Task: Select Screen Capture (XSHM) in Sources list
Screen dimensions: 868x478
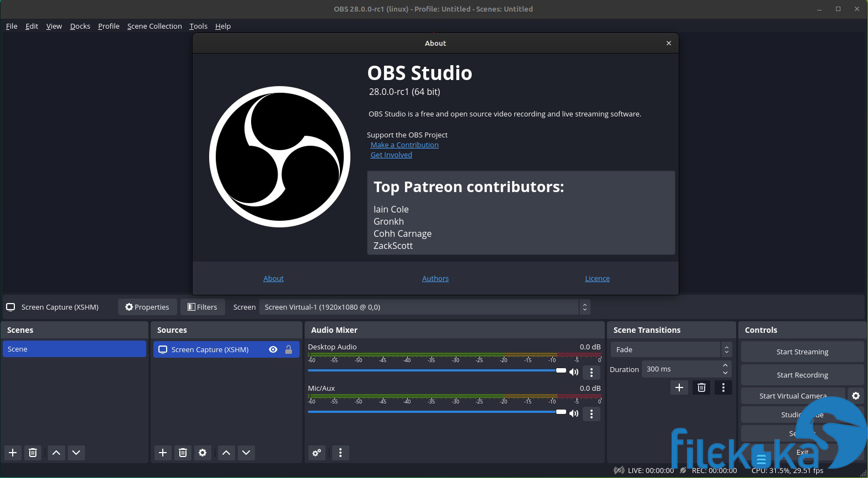Action: point(226,349)
